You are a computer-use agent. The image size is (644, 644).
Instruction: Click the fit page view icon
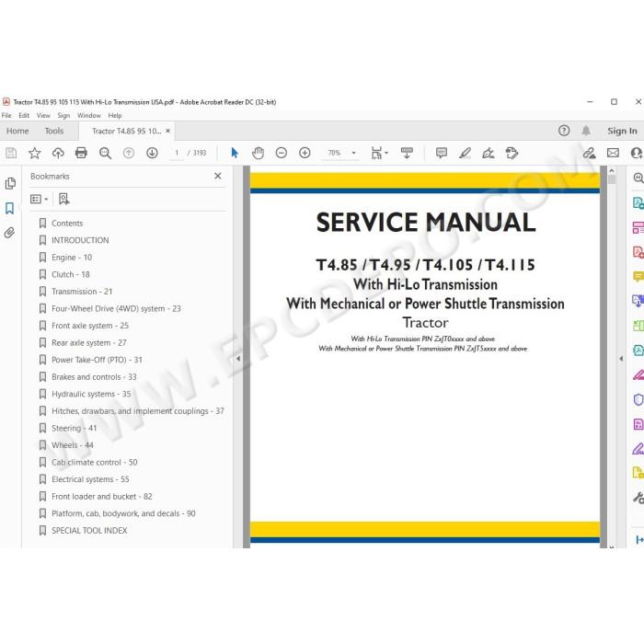point(376,154)
